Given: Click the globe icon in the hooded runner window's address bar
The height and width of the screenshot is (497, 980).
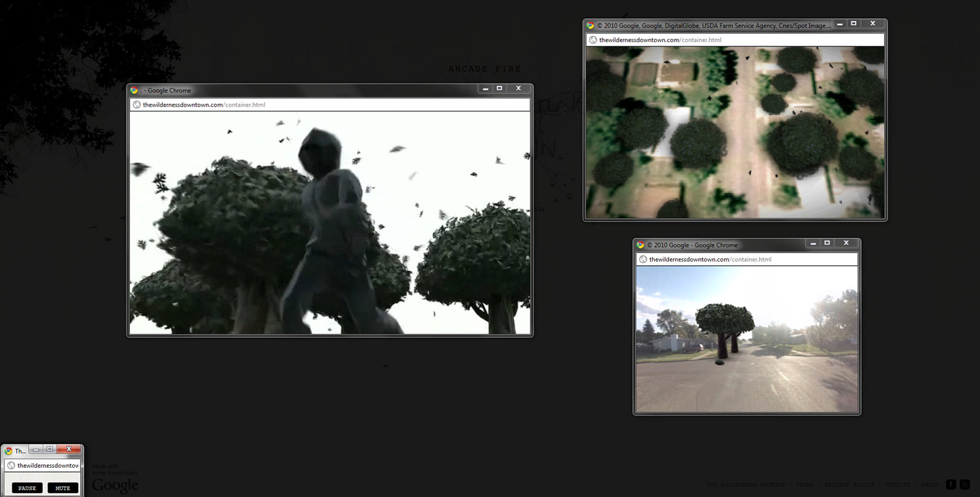Looking at the screenshot, I should 137,105.
